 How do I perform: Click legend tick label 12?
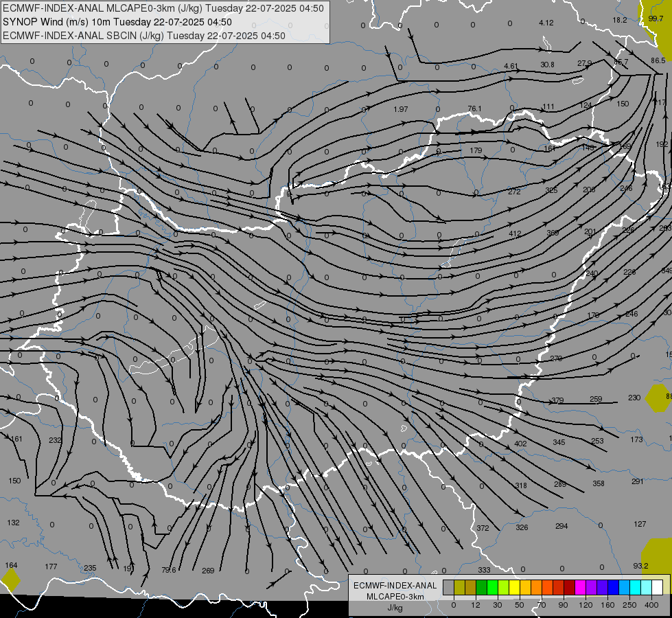[475, 605]
